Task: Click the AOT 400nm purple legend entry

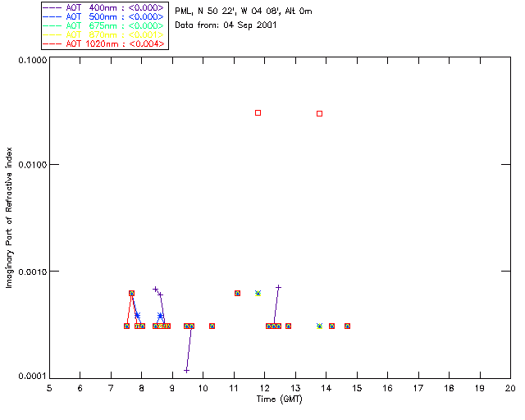Action: (x=104, y=7)
